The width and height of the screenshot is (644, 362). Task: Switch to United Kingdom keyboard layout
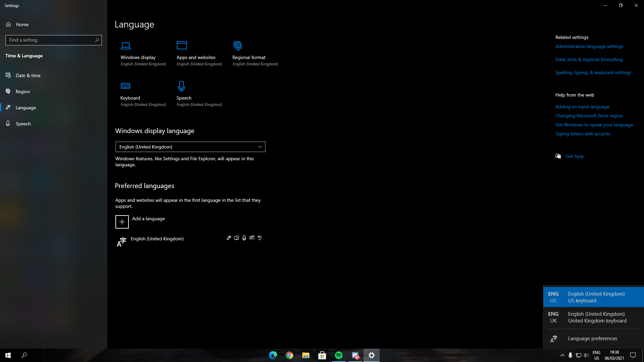[x=594, y=317]
